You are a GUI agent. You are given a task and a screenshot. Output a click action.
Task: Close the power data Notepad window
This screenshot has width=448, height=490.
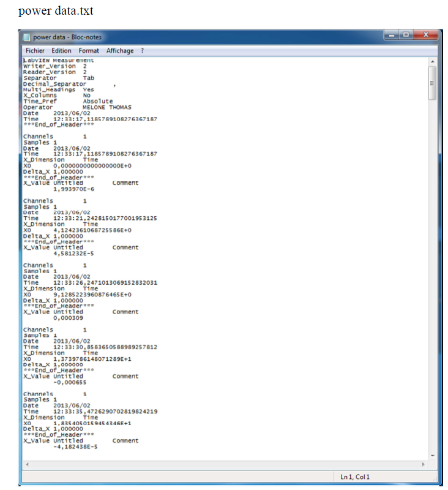point(425,35)
